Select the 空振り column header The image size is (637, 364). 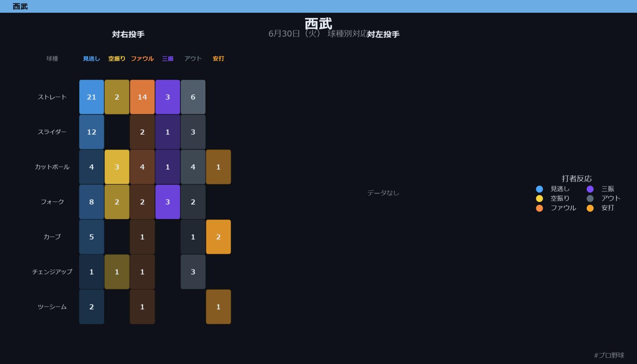pyautogui.click(x=117, y=59)
